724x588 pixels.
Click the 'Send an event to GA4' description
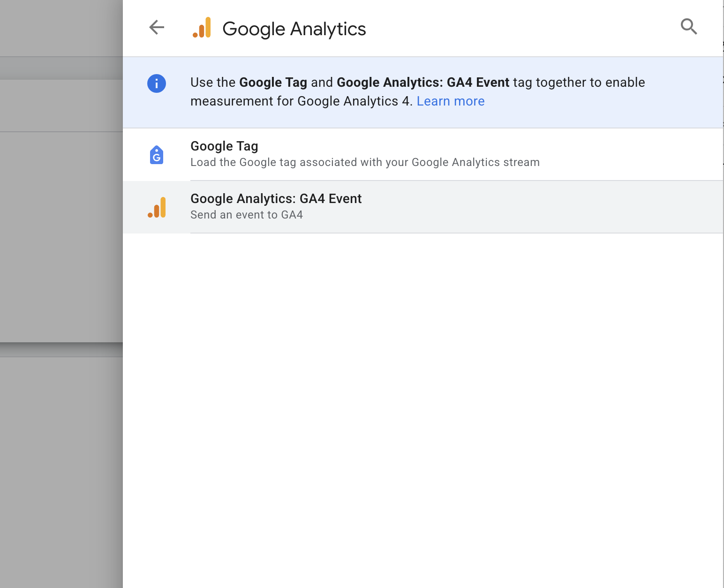pos(247,215)
